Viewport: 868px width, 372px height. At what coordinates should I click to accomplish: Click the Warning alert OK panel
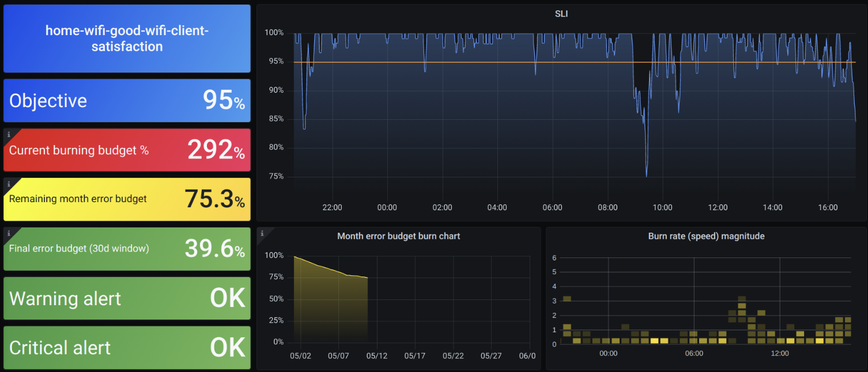tap(127, 298)
